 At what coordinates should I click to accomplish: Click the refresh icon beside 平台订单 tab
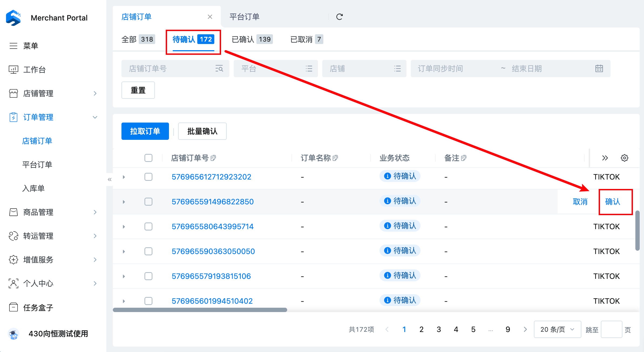point(339,17)
